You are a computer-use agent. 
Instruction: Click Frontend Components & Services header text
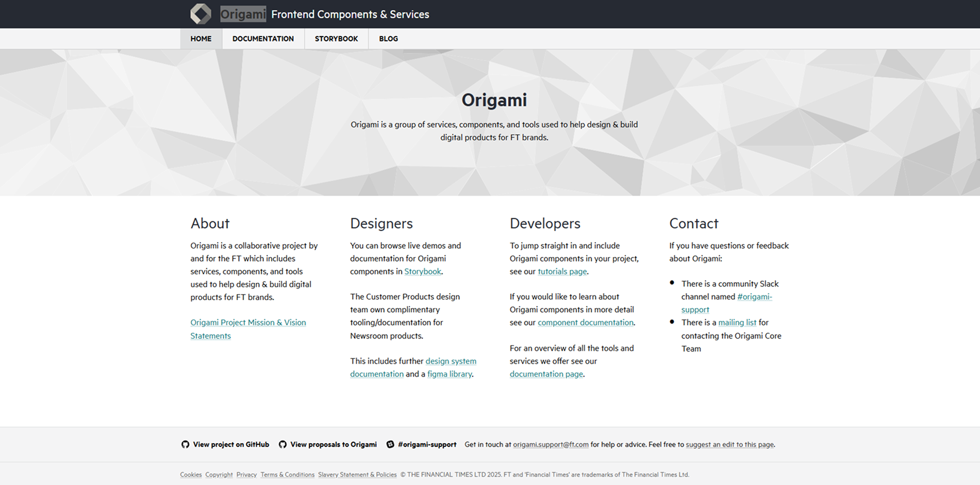350,14
